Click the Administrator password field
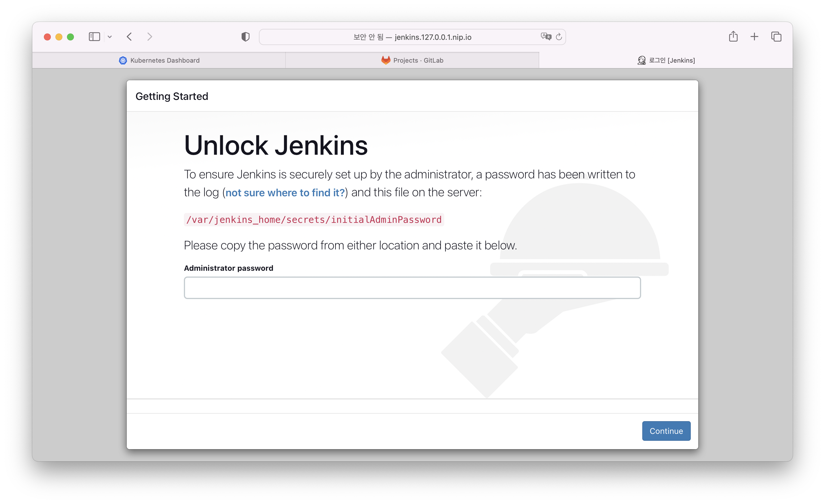The image size is (825, 504). pos(412,288)
